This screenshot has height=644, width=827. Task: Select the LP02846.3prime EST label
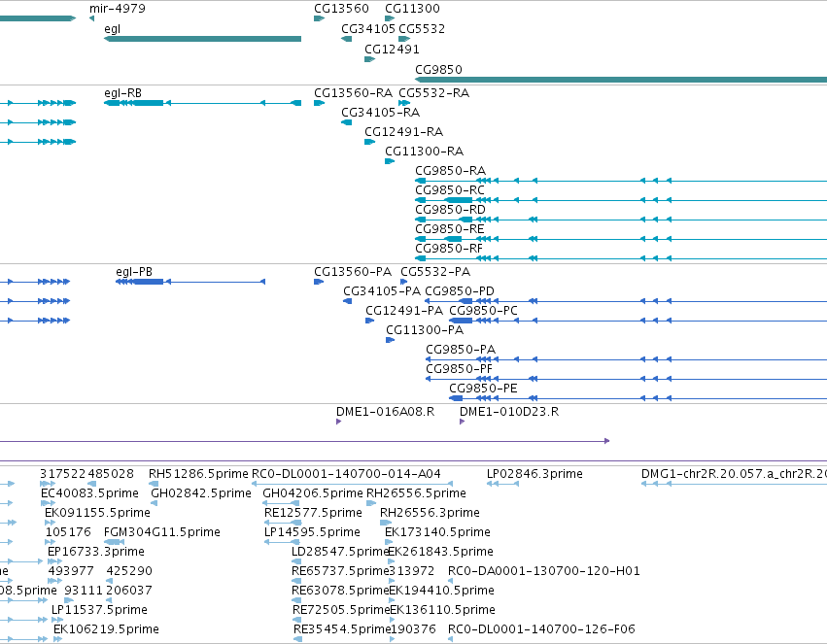[534, 474]
